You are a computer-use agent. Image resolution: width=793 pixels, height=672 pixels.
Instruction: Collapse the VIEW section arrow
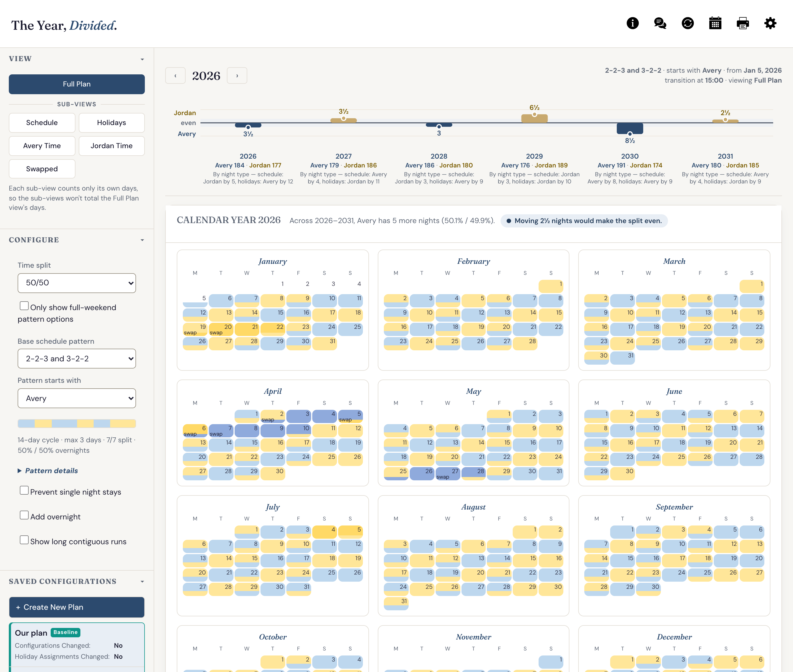(x=142, y=59)
